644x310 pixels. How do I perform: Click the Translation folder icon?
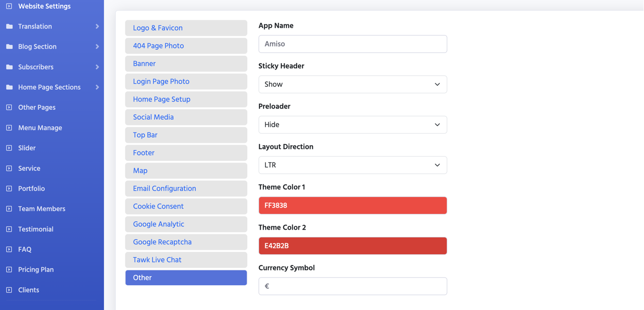coord(9,26)
